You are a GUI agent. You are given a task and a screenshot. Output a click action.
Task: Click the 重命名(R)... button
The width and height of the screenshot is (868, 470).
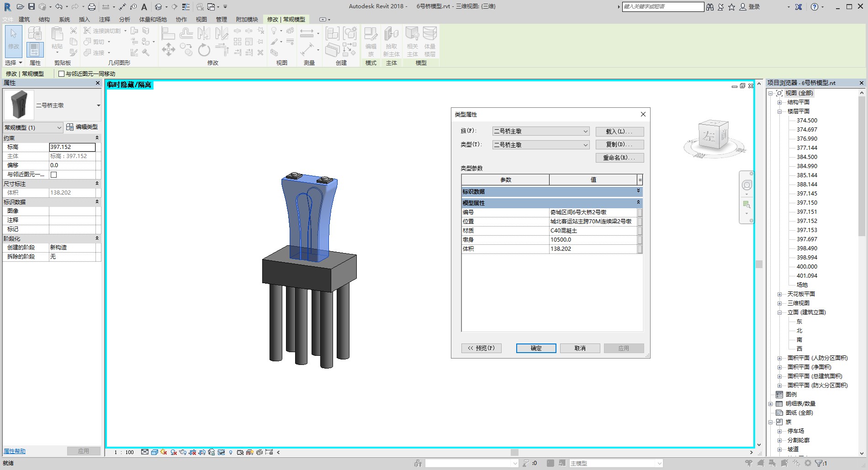click(x=619, y=158)
